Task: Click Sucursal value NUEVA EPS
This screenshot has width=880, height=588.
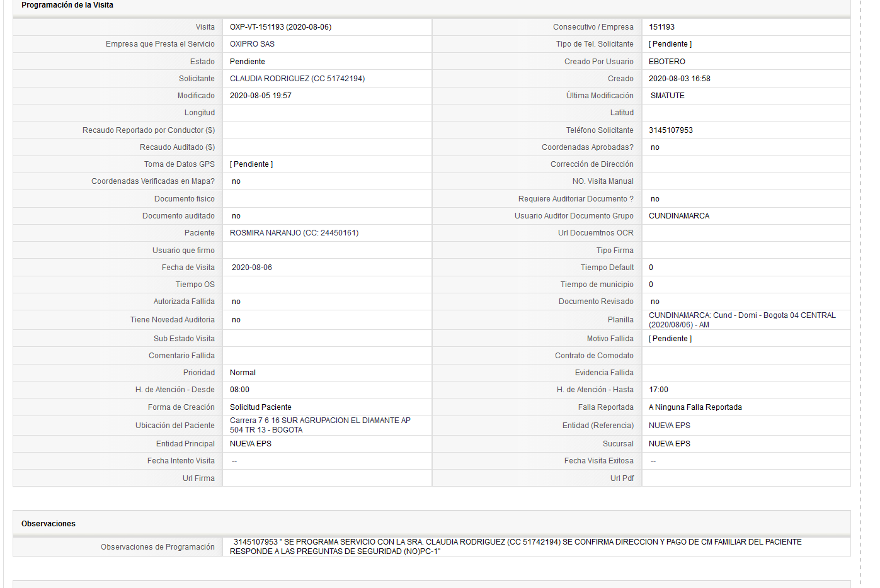Action: click(x=670, y=444)
